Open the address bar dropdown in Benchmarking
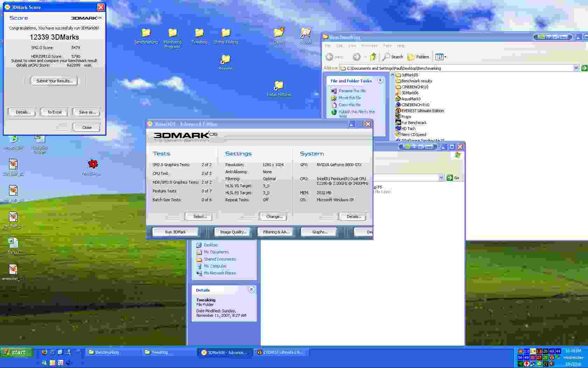The width and height of the screenshot is (588, 368). 576,68
